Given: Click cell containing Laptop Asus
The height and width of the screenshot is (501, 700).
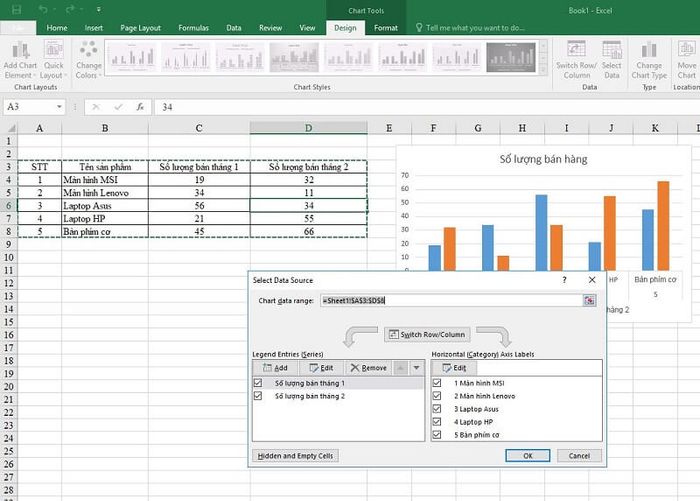Looking at the screenshot, I should coord(105,206).
